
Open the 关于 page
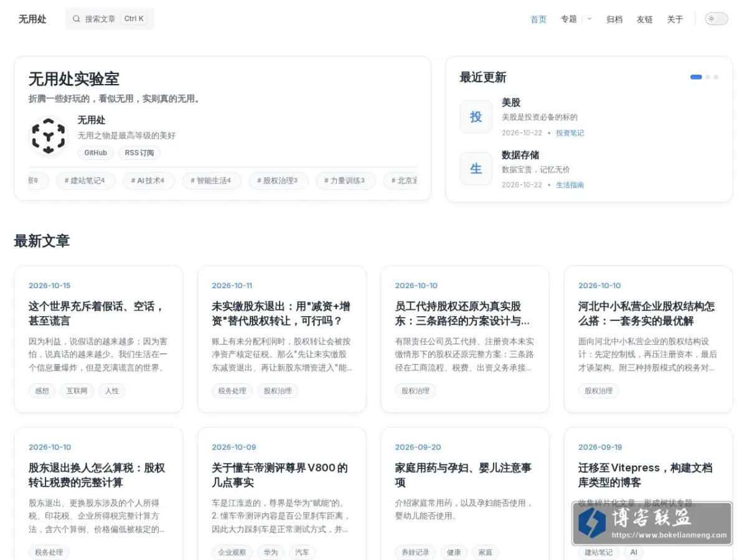(x=675, y=19)
